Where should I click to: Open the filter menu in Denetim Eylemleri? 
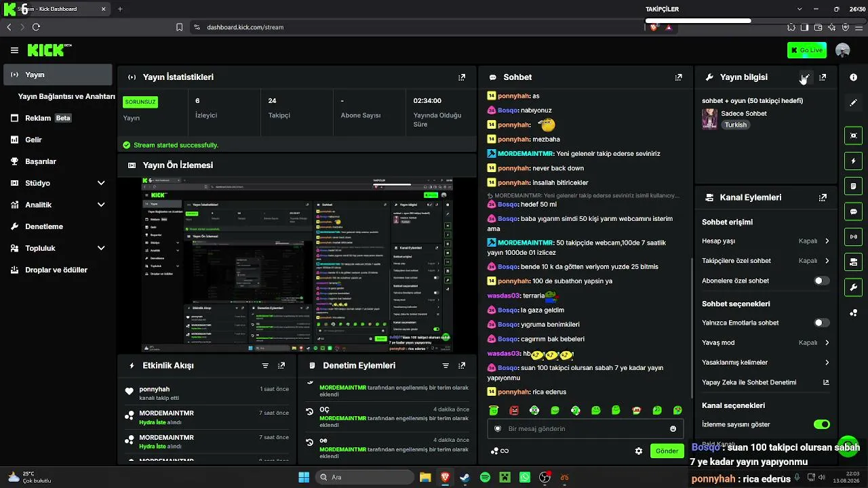[x=446, y=365]
